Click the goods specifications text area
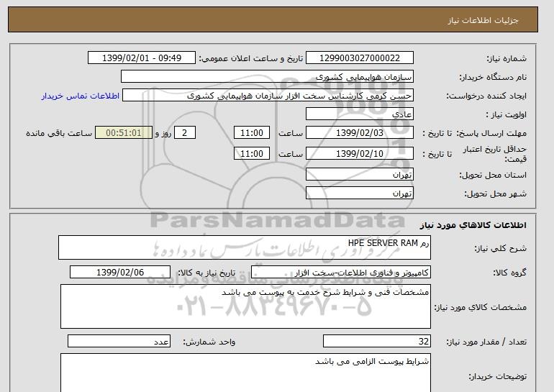This screenshot has height=392, width=554. [x=245, y=306]
